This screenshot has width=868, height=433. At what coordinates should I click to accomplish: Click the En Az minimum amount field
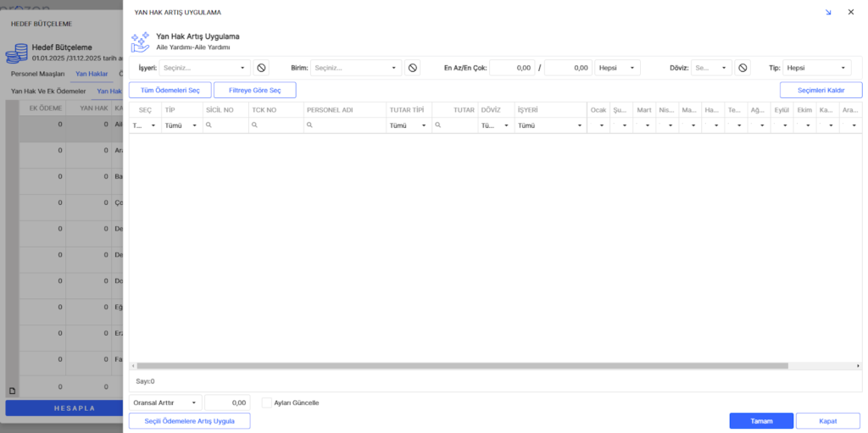[x=513, y=68]
